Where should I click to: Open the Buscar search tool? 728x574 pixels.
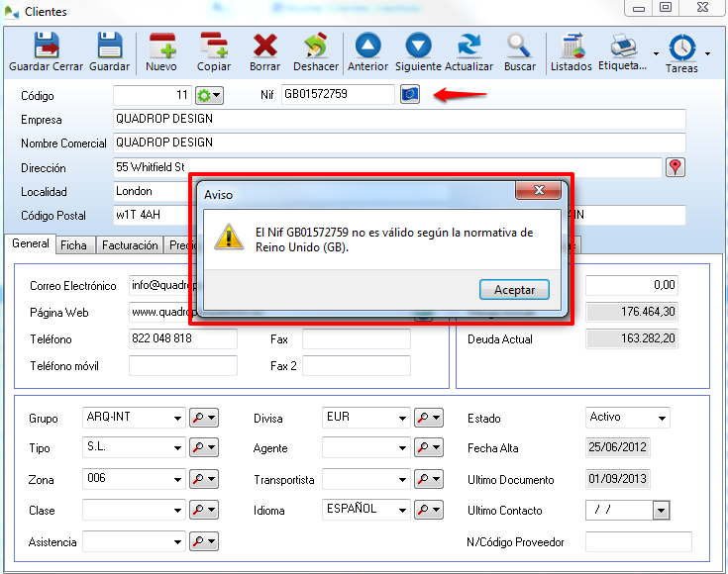(x=519, y=47)
